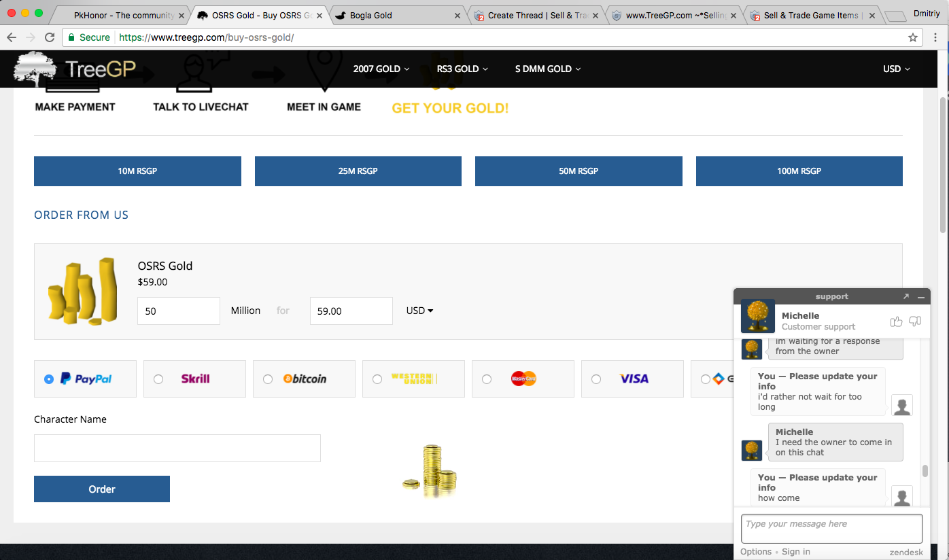949x560 pixels.
Task: Click the 10M RSGP button
Action: [x=137, y=171]
